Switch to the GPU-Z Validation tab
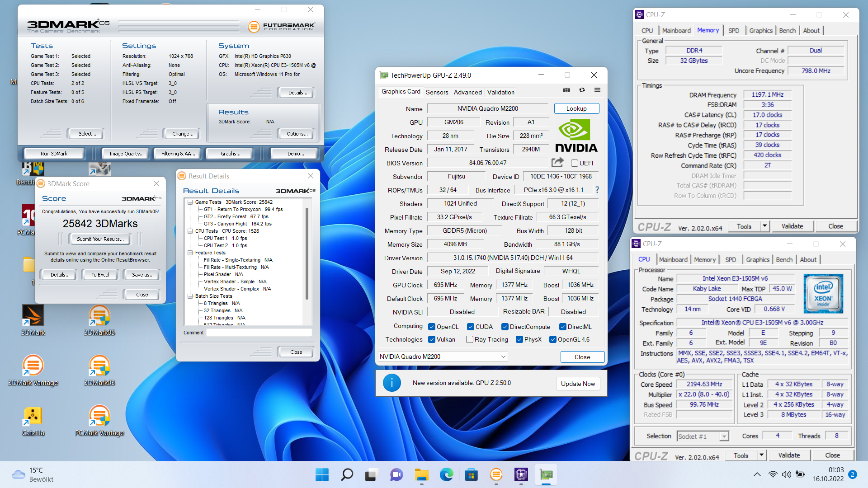 (x=500, y=92)
